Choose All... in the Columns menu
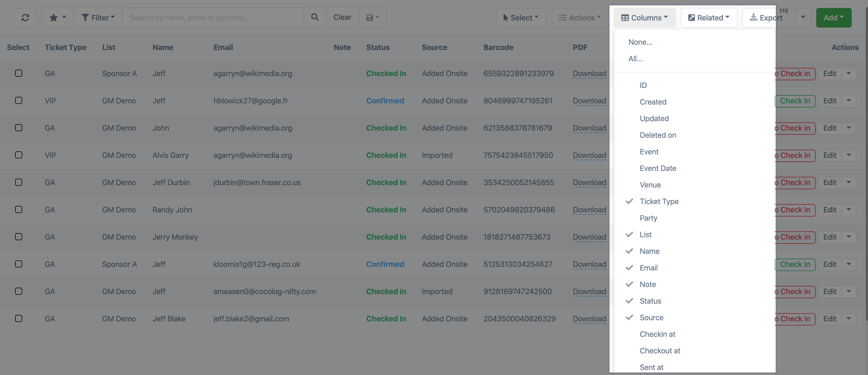The image size is (868, 375). (695, 59)
